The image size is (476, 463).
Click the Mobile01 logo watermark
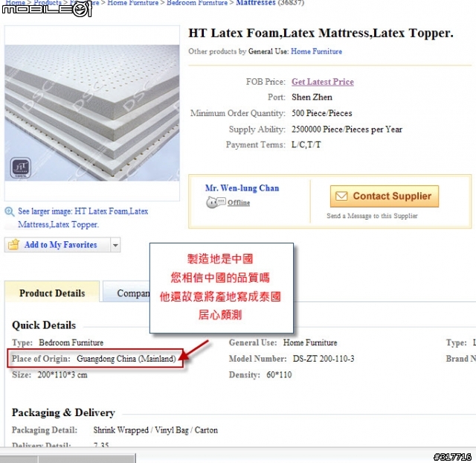pyautogui.click(x=47, y=9)
